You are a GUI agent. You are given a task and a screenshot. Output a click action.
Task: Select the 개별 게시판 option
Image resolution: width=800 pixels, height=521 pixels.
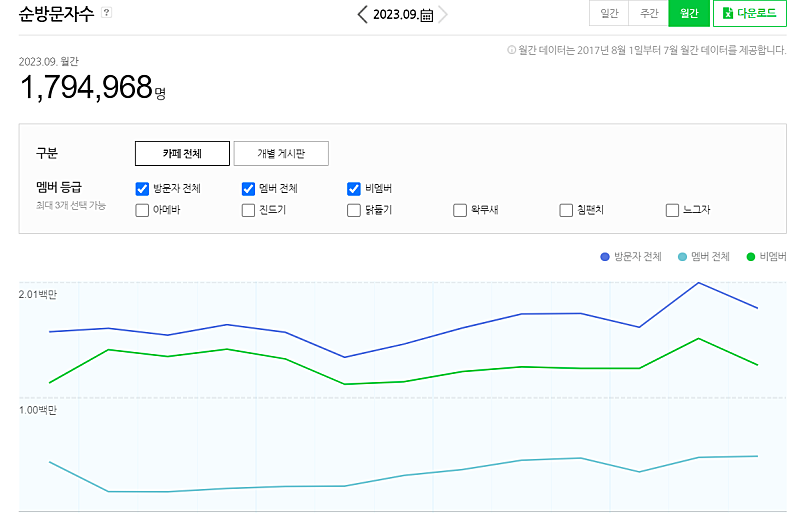(x=281, y=153)
